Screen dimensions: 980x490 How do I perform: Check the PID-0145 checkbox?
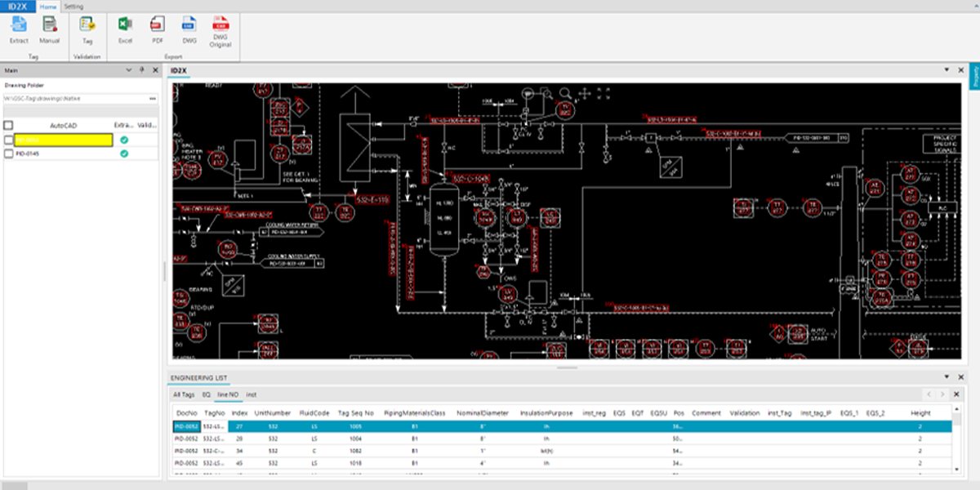coord(8,154)
